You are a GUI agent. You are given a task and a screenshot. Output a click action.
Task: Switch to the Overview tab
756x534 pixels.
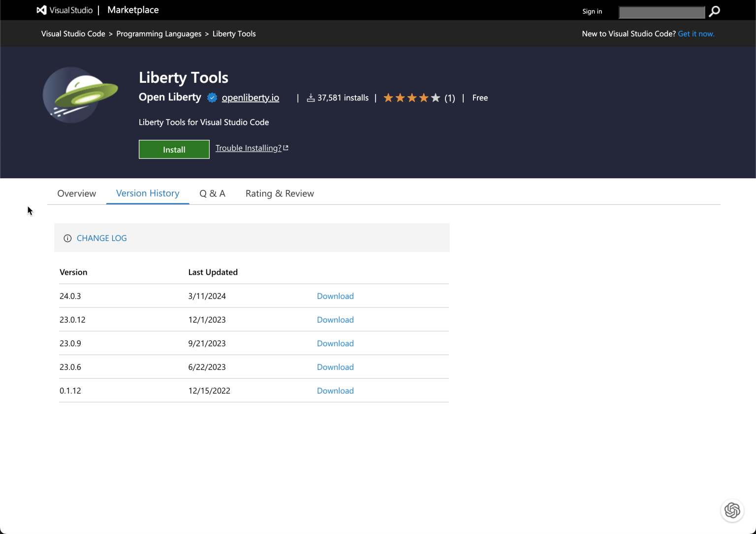click(x=76, y=193)
